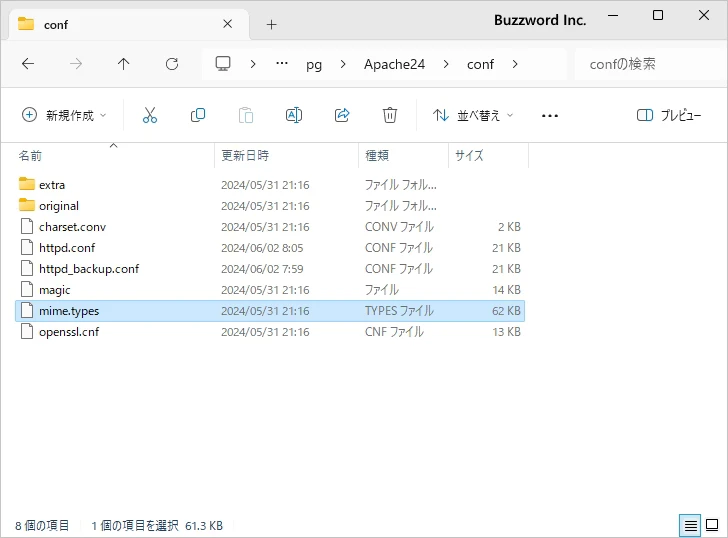Expand hidden breadcrumb path ellipsis
Viewport: 728px width, 538px height.
[282, 64]
